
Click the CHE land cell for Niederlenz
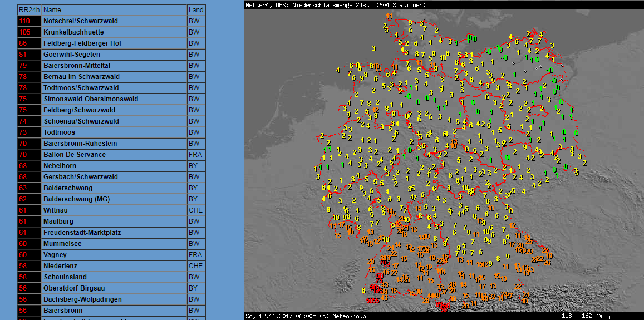click(196, 266)
